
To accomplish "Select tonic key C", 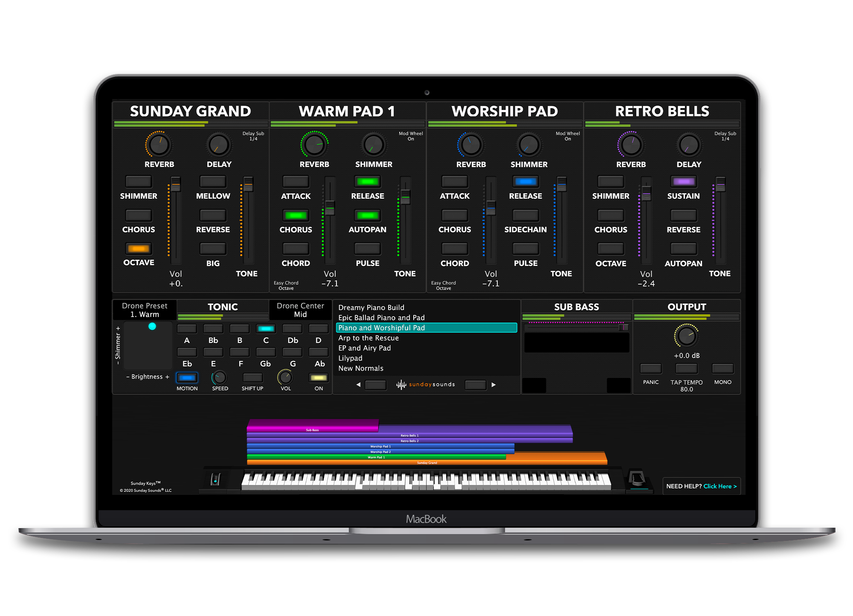I will coord(266,328).
